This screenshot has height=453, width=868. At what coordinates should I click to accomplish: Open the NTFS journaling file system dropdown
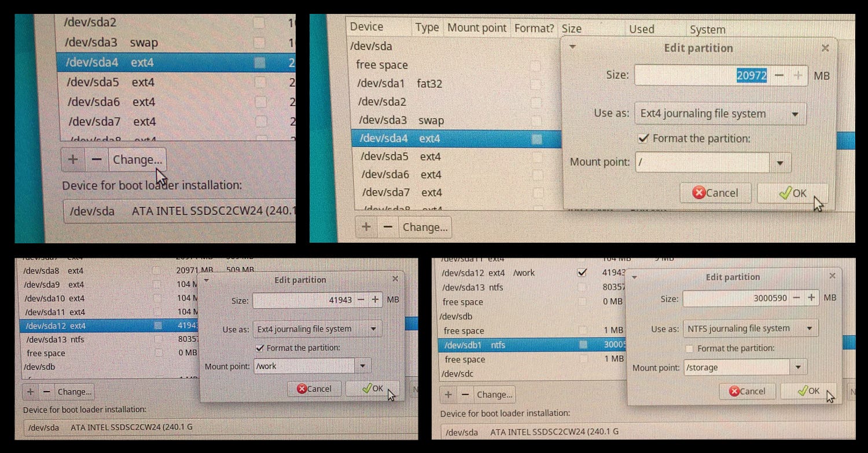coord(751,328)
